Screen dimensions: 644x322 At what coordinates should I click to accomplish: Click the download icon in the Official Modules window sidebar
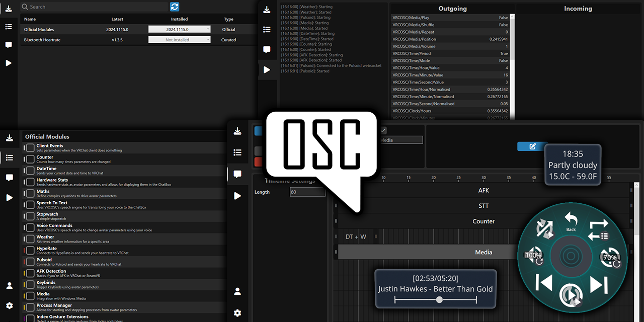point(9,138)
